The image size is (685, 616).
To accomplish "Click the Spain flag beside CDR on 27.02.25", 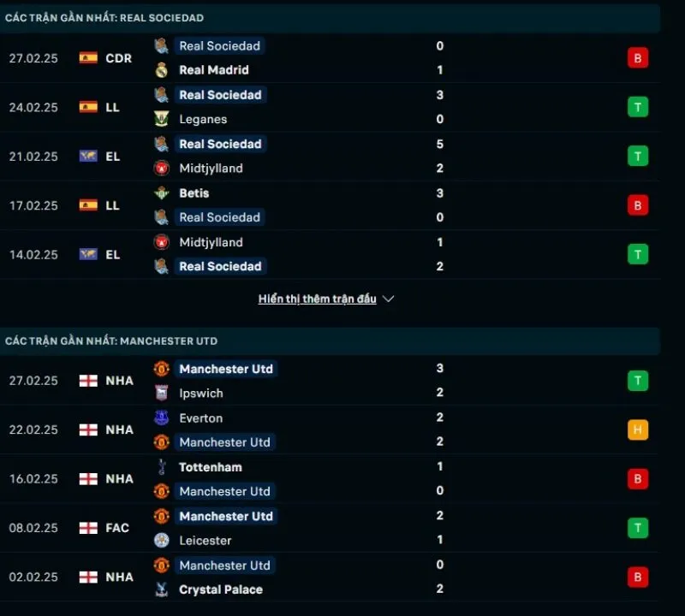I will [x=88, y=58].
